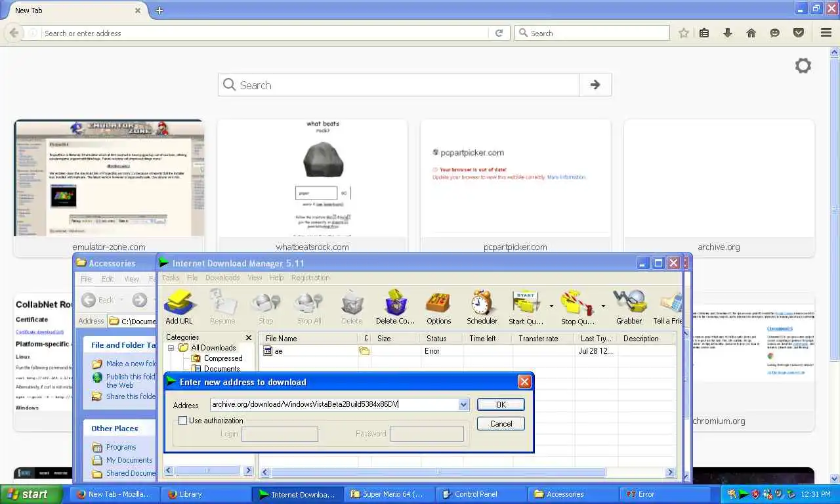The height and width of the screenshot is (504, 840).
Task: Click the Delete Completed toolbar icon
Action: pos(396,308)
